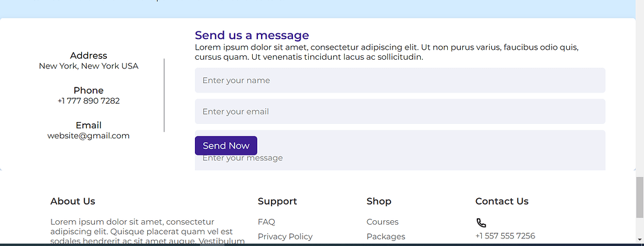Submit the form with Send Now
Viewport: 644px width, 246px height.
pos(226,146)
